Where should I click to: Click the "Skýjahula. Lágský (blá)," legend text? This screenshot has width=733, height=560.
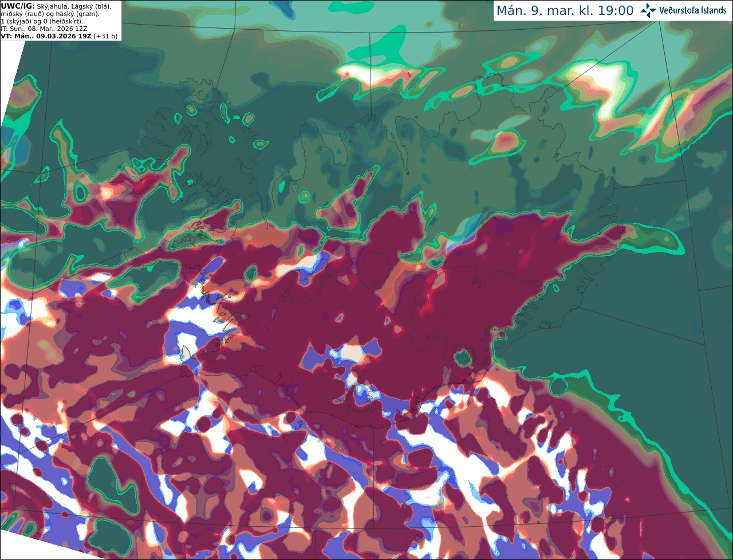point(74,6)
